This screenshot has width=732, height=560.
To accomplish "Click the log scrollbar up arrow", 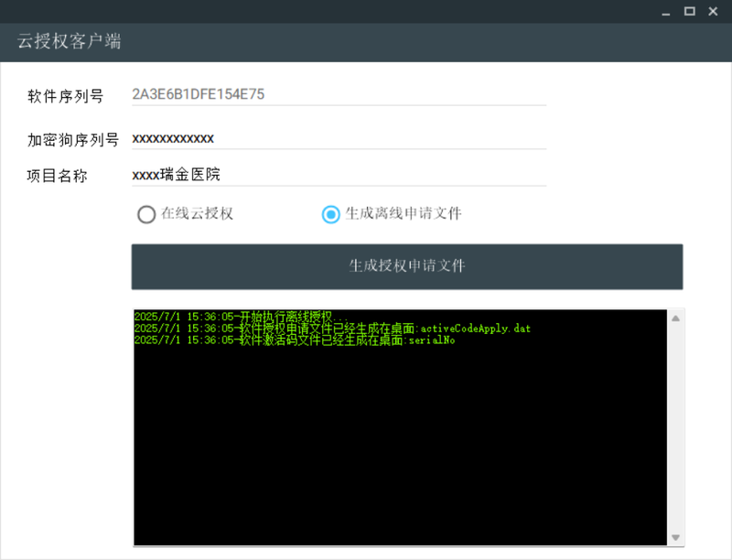I will (x=675, y=318).
